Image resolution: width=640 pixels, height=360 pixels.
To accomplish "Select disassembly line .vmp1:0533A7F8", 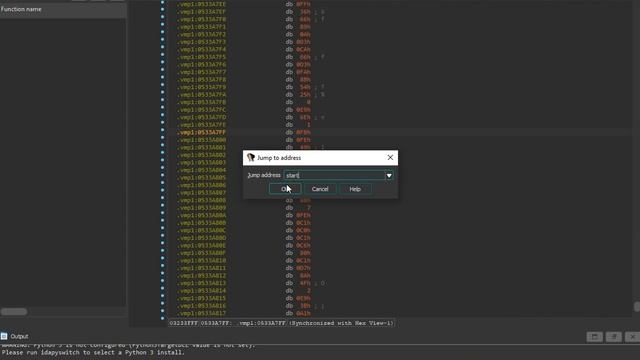I will pyautogui.click(x=202, y=80).
